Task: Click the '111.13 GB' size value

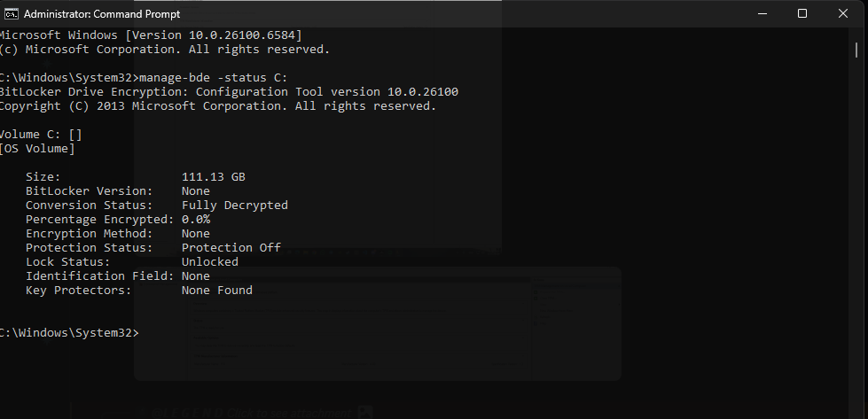Action: 213,177
